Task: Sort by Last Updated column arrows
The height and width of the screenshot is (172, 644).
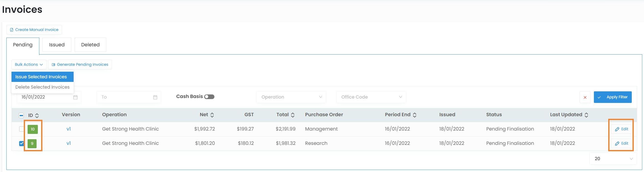Action: click(x=586, y=115)
